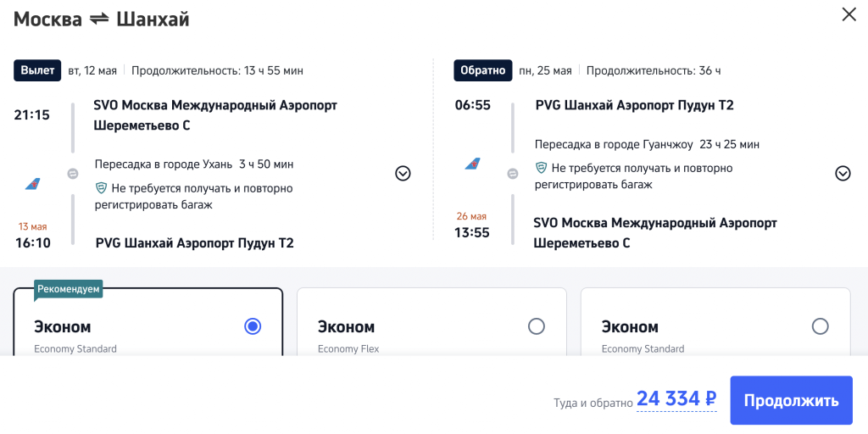Expand outbound flight layover details
The image size is (868, 434).
403,174
